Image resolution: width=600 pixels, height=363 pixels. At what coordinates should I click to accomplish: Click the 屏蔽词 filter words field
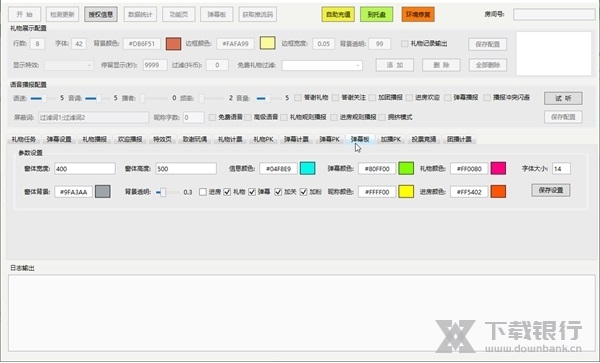(93, 117)
